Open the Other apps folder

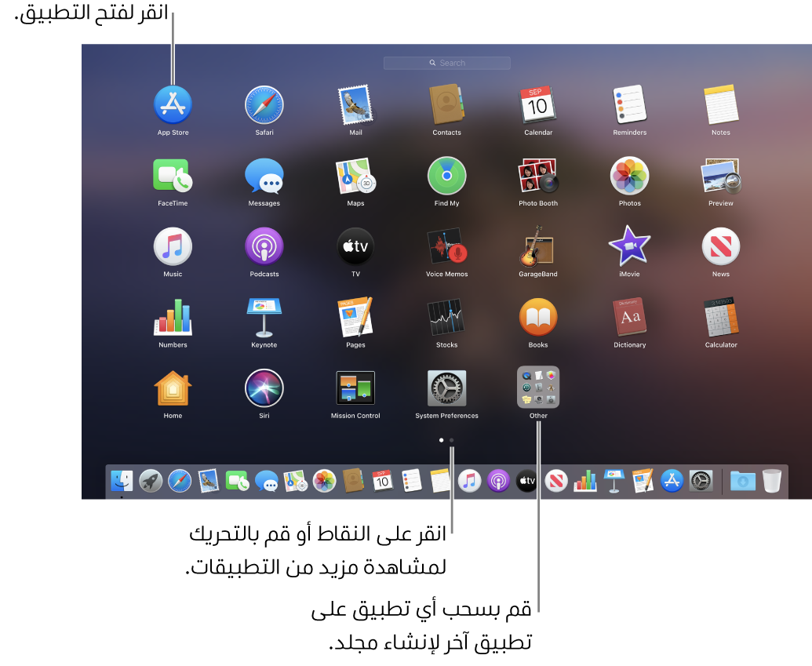538,388
